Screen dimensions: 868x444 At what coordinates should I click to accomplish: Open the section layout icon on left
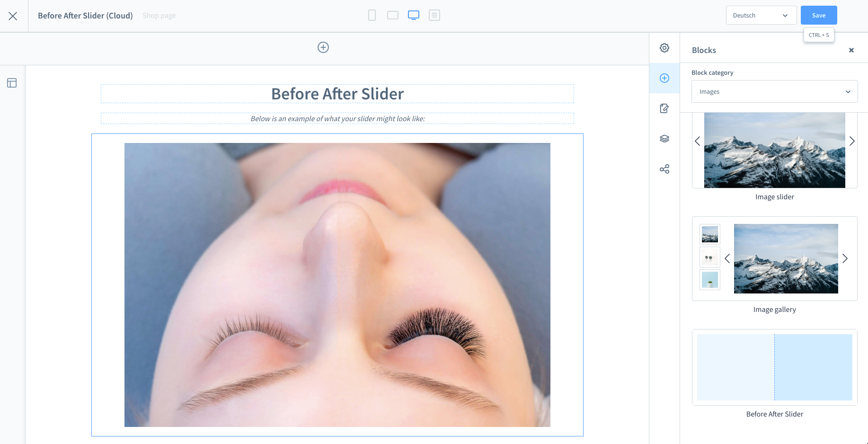pyautogui.click(x=12, y=83)
